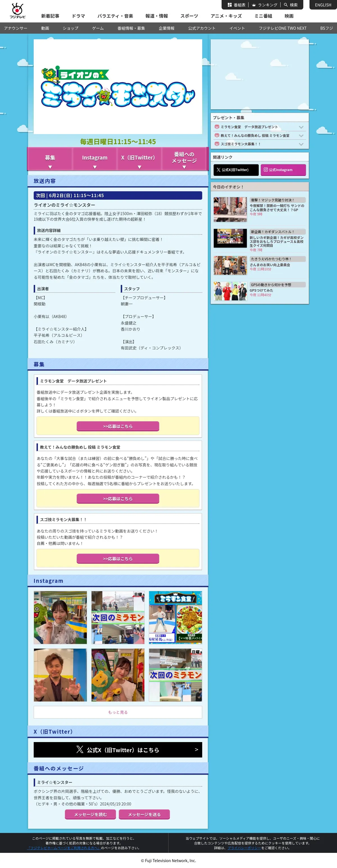Open the 番組表 grid icon
This screenshot has height=868, width=337.
click(x=230, y=5)
